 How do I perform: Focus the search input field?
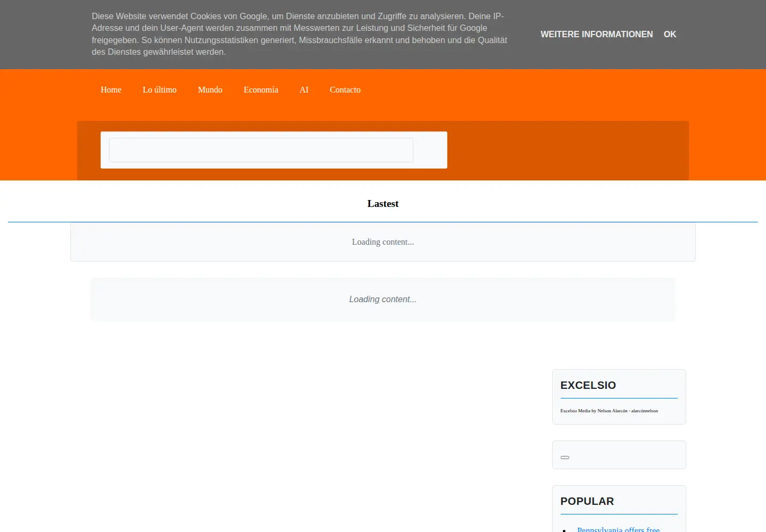tap(261, 150)
